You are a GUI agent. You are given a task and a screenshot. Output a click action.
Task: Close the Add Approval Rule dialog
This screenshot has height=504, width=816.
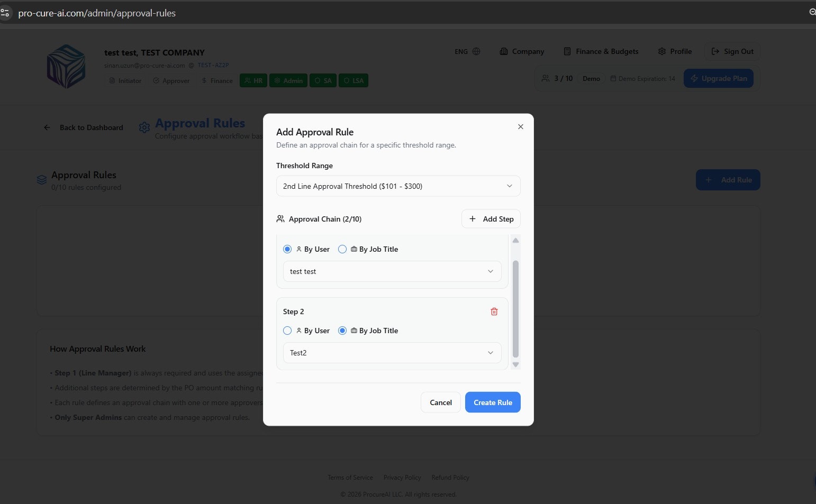521,127
